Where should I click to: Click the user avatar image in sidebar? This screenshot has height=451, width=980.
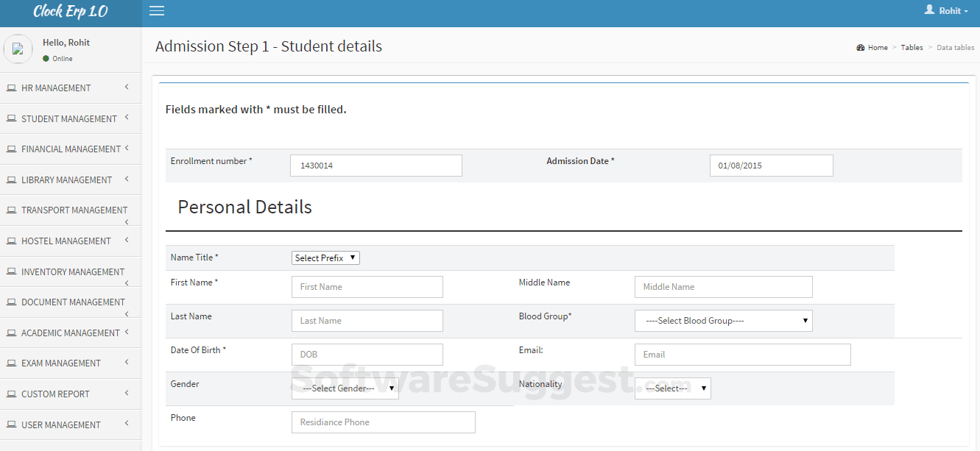point(18,49)
